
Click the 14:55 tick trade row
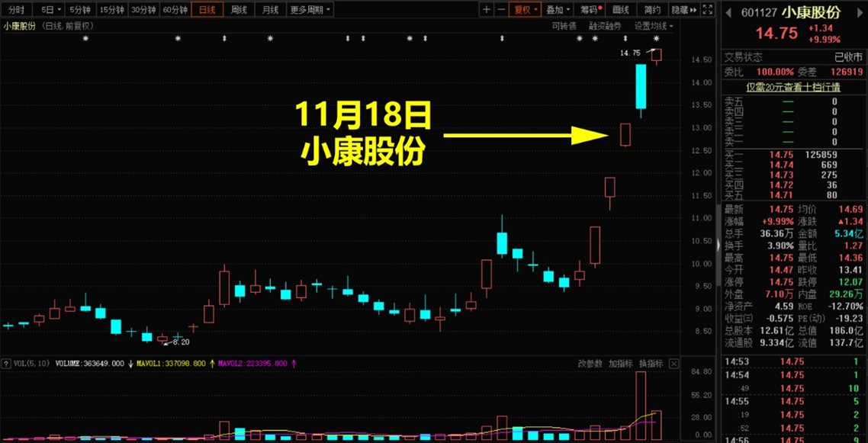(x=792, y=401)
